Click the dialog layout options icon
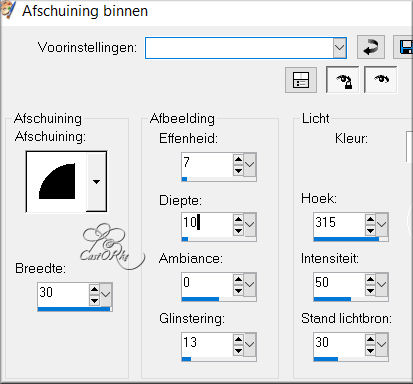 pyautogui.click(x=301, y=80)
